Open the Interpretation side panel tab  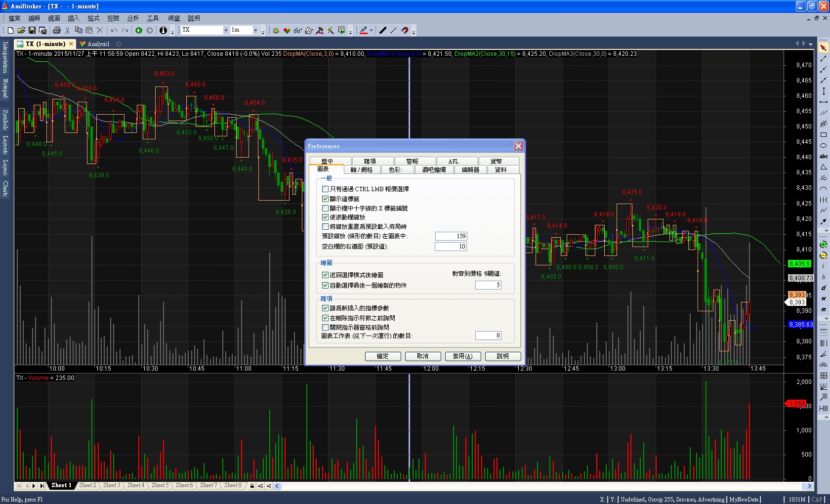click(5, 57)
